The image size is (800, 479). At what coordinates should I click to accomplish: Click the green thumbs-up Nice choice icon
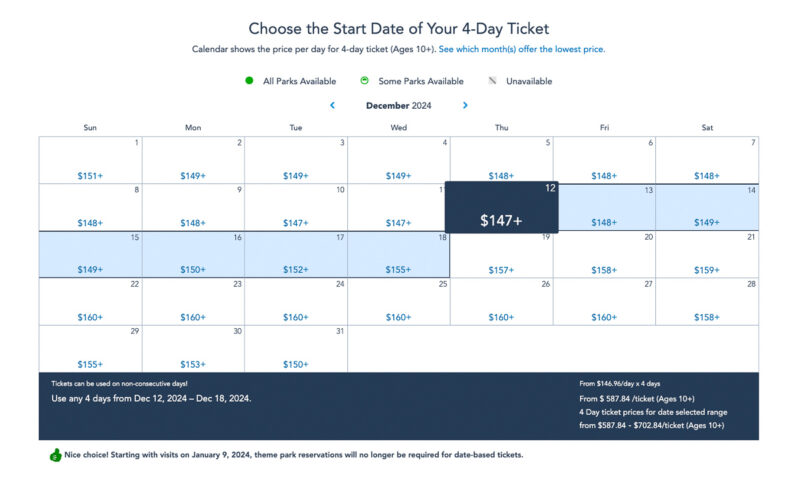56,455
